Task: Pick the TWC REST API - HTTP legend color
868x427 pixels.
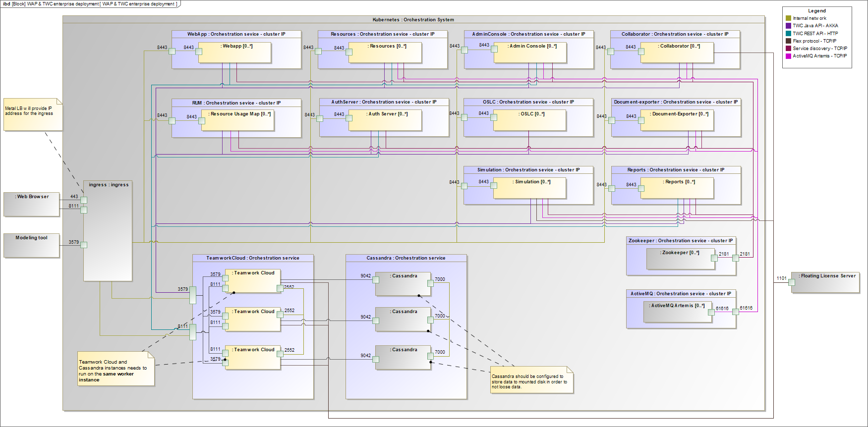Action: (788, 33)
